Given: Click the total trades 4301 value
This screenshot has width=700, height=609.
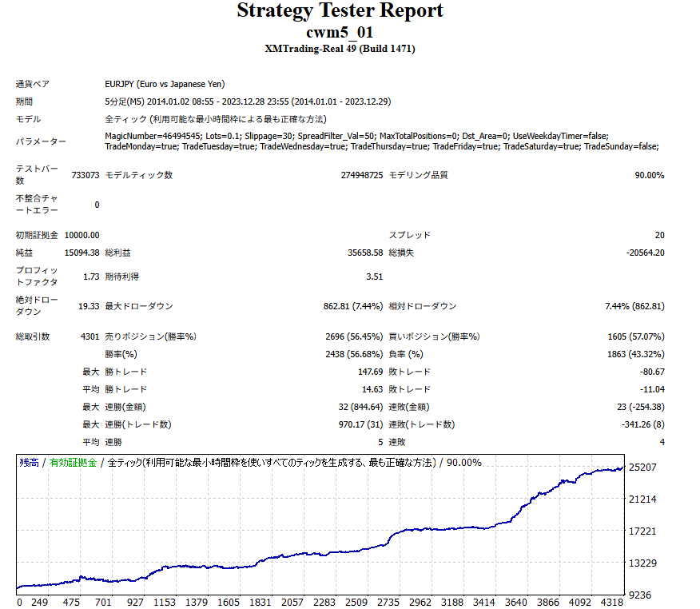Looking at the screenshot, I should click(x=89, y=336).
